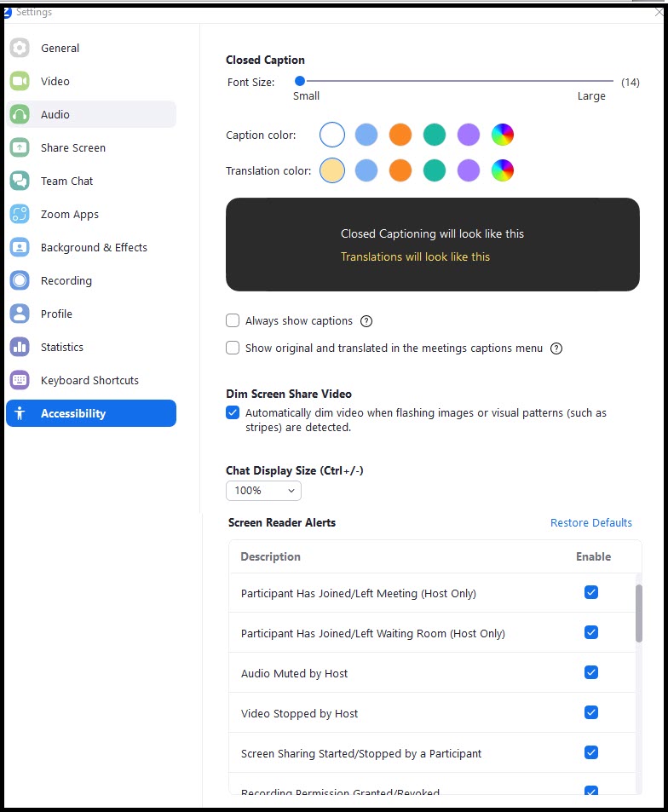This screenshot has width=668, height=812.
Task: Switch to Audio settings
Action: 91,114
